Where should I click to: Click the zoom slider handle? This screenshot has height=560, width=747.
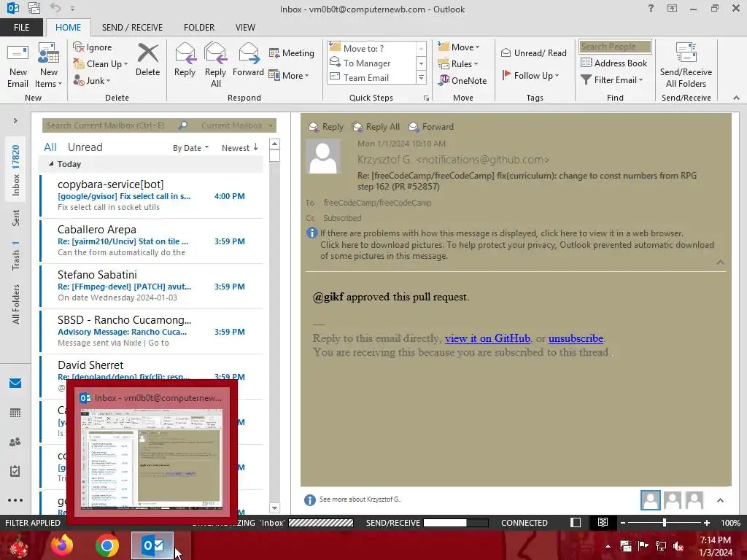click(665, 523)
